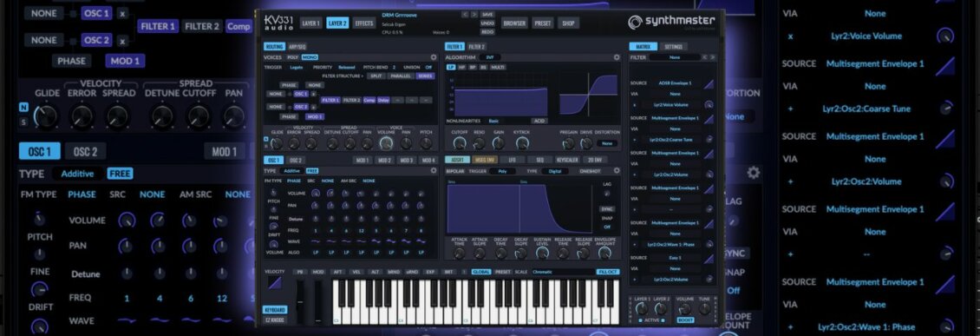Image resolution: width=980 pixels, height=336 pixels.
Task: Click the Voice Volume knob
Action: click(x=386, y=143)
